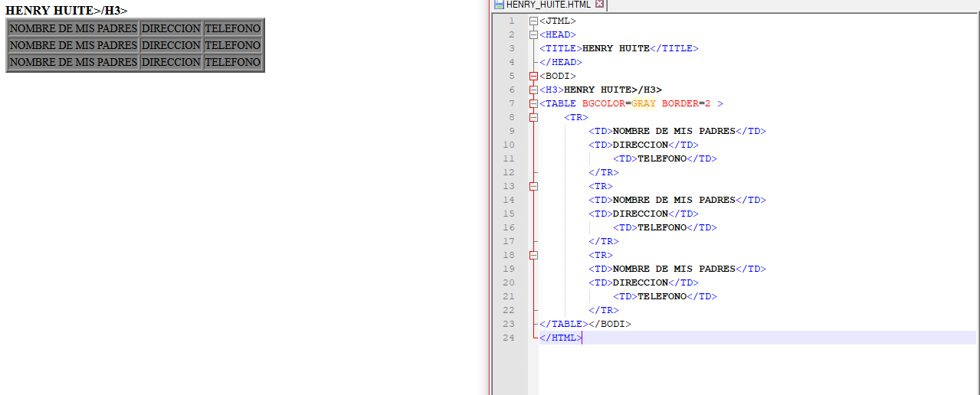
Task: Collapse the HEAD block fold marker on line 2
Action: (x=533, y=34)
